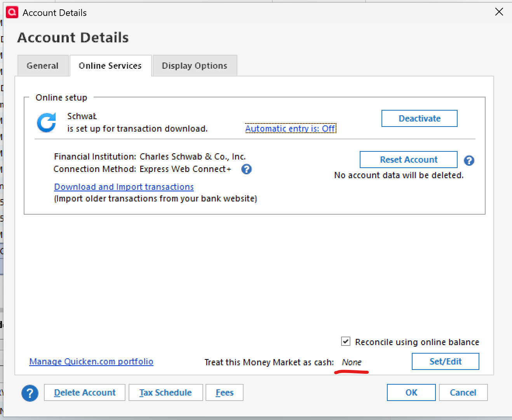Open the Fees dialog

click(225, 392)
